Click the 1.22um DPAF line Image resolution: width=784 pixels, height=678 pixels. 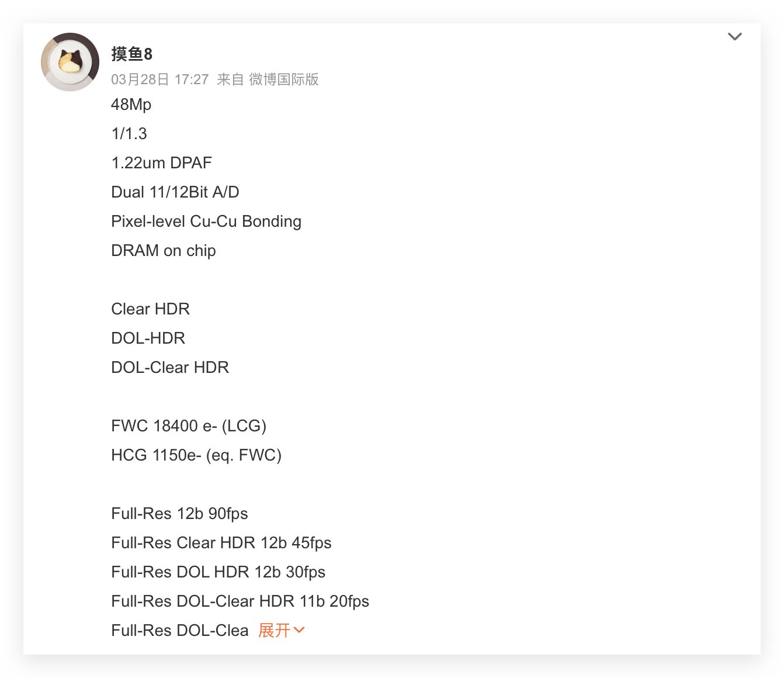pyautogui.click(x=162, y=162)
